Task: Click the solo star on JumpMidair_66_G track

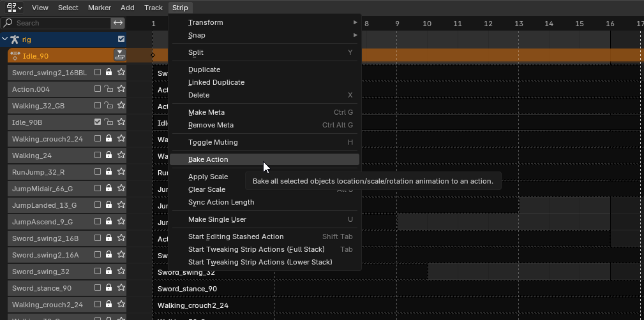Action: tap(121, 189)
